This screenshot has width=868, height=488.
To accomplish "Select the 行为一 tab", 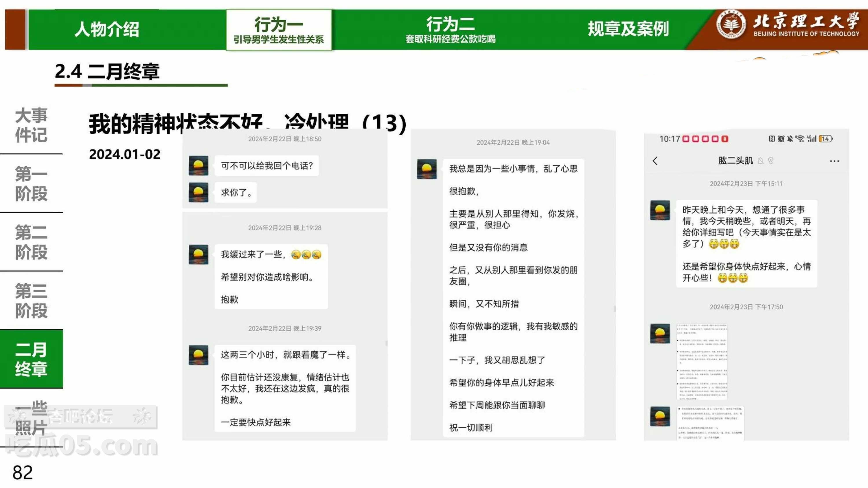I will tap(279, 30).
